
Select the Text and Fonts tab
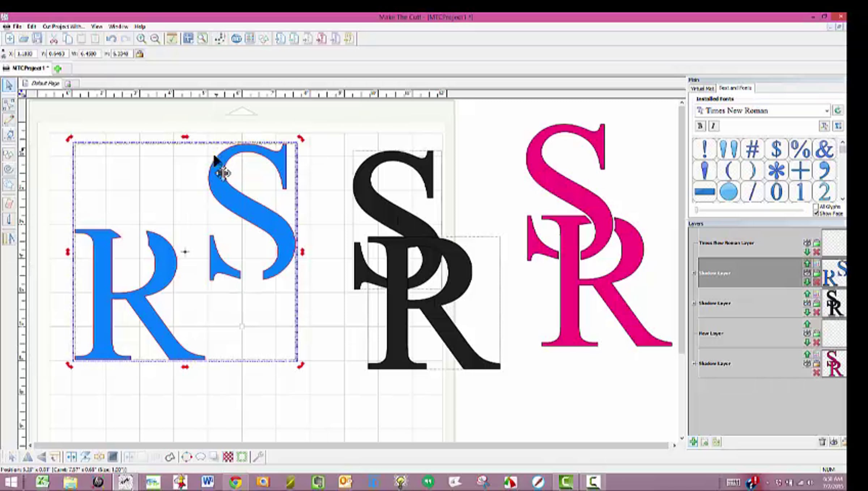(x=735, y=88)
